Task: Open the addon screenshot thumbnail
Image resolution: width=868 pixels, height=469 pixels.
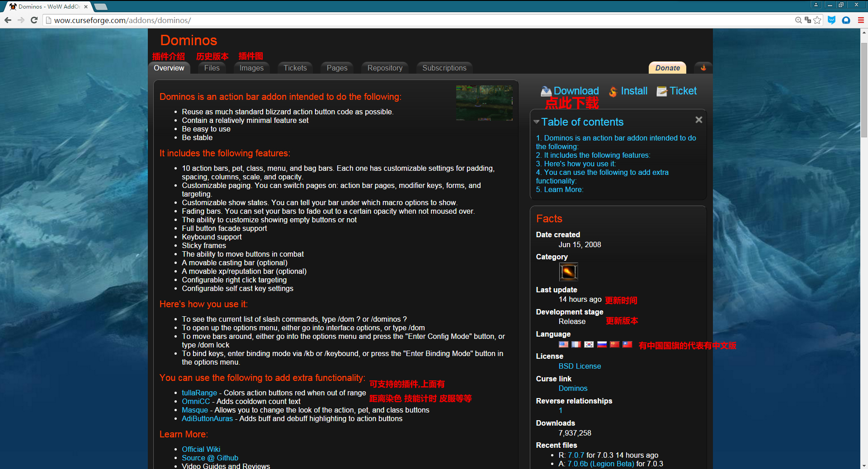Action: click(484, 103)
